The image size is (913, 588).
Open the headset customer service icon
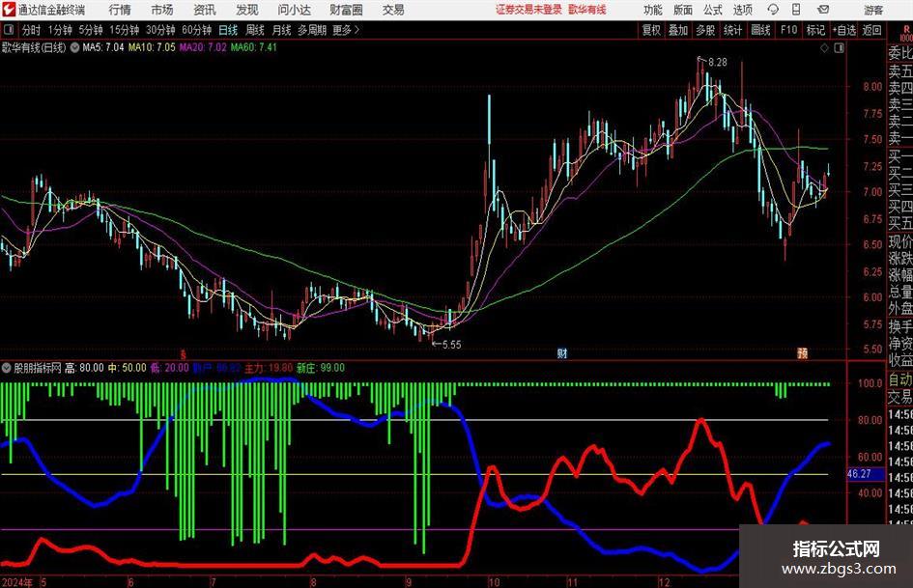773,10
